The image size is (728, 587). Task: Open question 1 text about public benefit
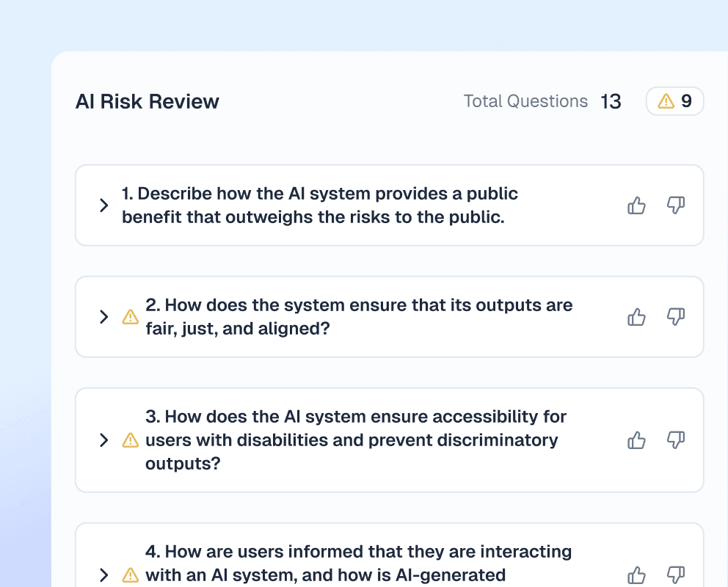[319, 205]
